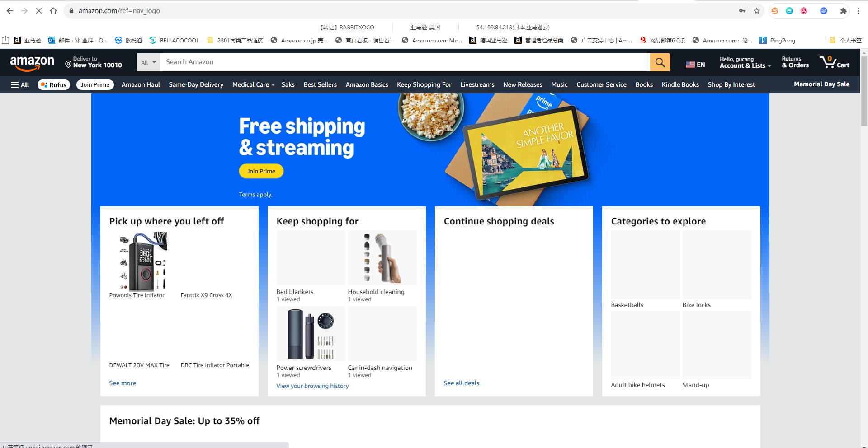
Task: Expand Medical Care dropdown menu
Action: pyautogui.click(x=253, y=85)
